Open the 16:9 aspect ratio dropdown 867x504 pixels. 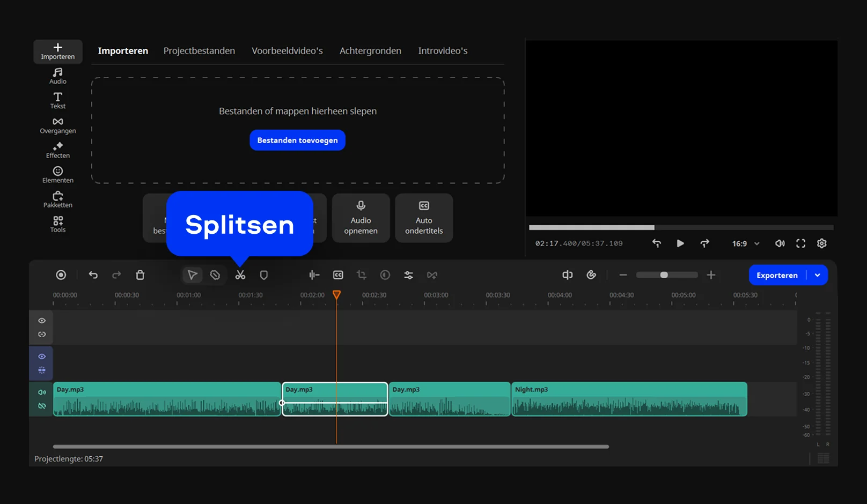(745, 243)
